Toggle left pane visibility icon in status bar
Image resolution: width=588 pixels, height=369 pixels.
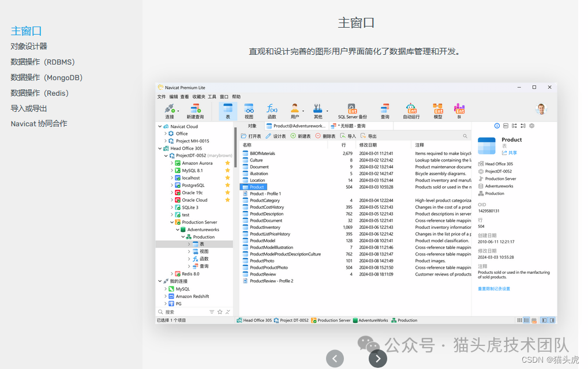(x=544, y=321)
